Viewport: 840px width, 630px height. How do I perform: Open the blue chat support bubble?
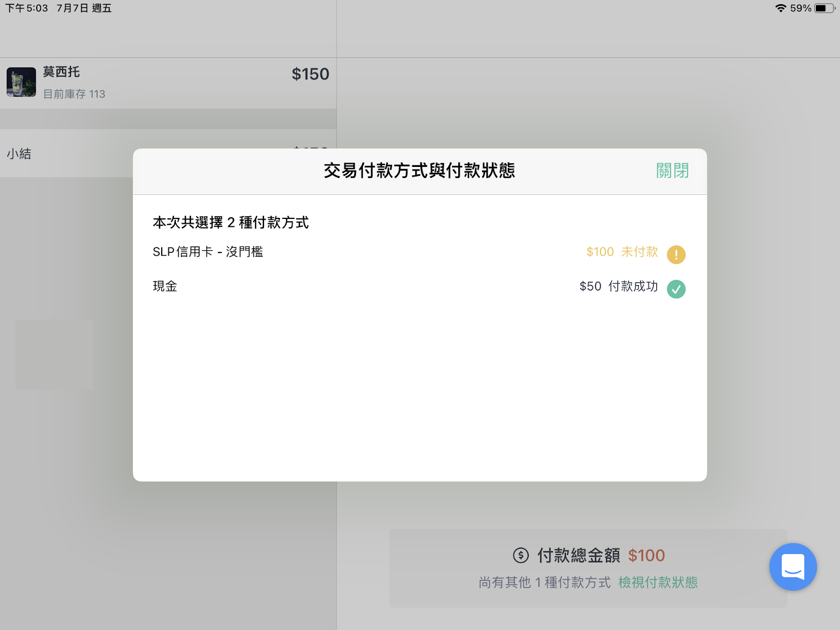793,566
